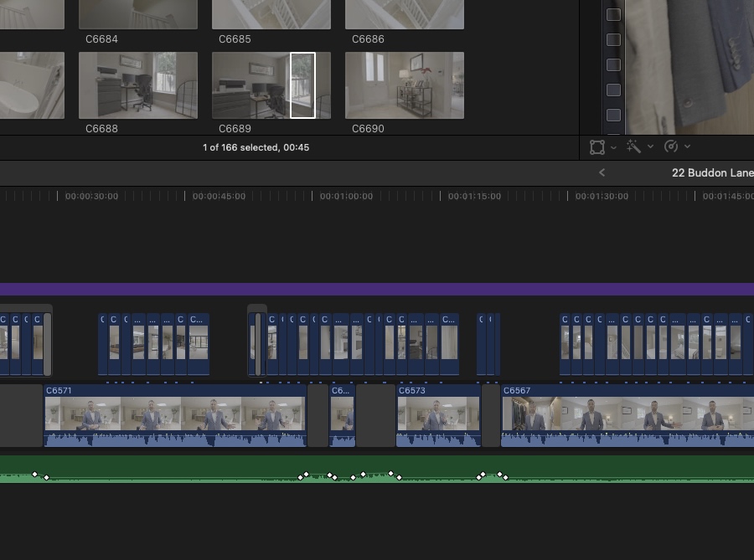Open the retime speedometer dropdown chevron
This screenshot has width=754, height=560.
[687, 146]
